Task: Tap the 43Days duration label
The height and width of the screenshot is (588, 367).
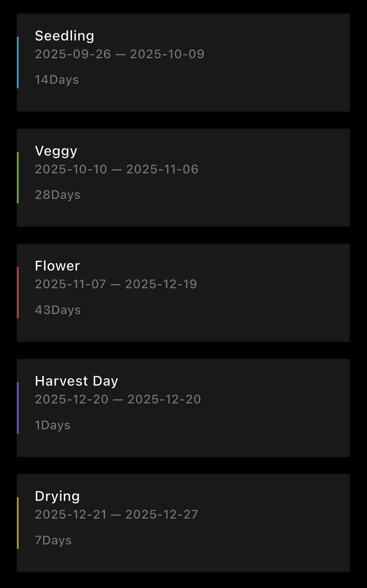Action: pyautogui.click(x=58, y=310)
